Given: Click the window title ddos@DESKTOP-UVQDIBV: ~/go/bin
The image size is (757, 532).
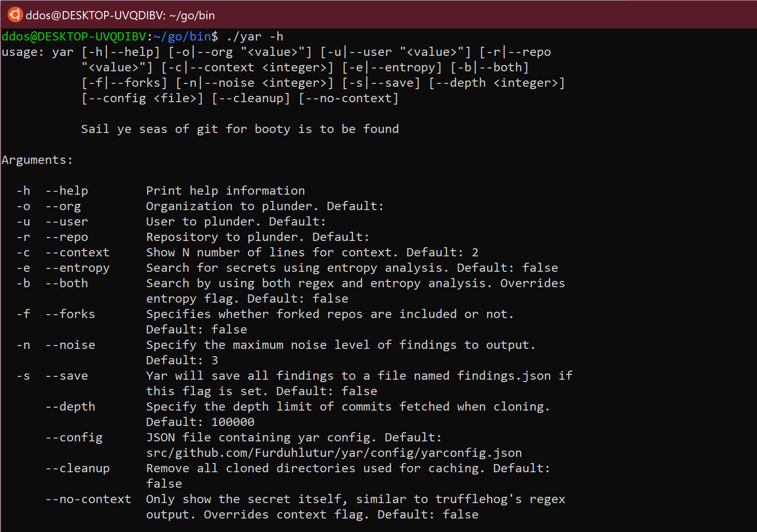Looking at the screenshot, I should click(x=120, y=15).
